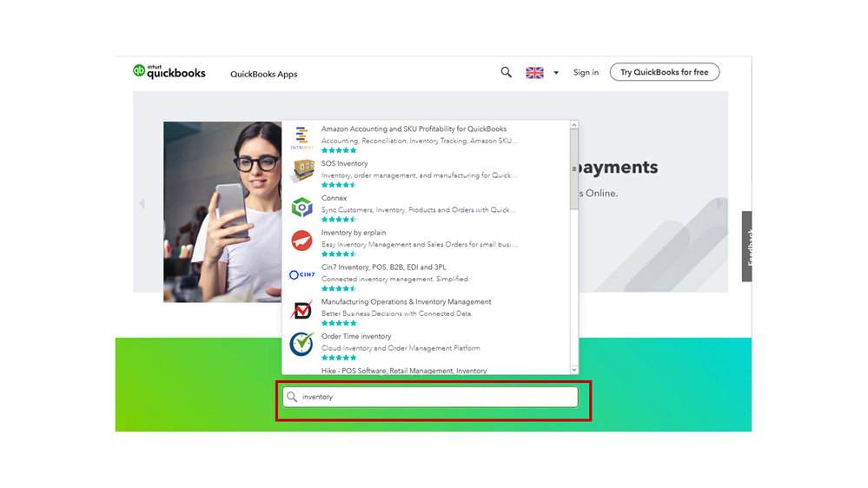This screenshot has width=868, height=488.
Task: Select the Connex search result title
Action: coord(334,198)
